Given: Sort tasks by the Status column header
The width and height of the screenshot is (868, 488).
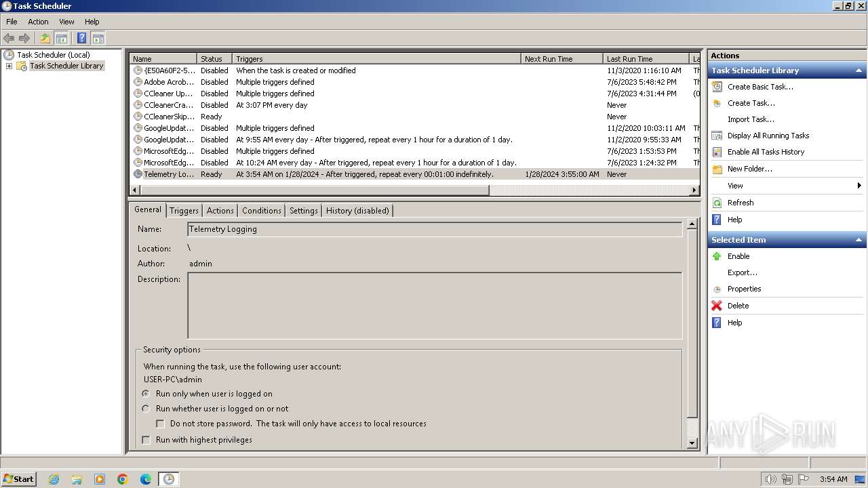Looking at the screenshot, I should tap(214, 59).
